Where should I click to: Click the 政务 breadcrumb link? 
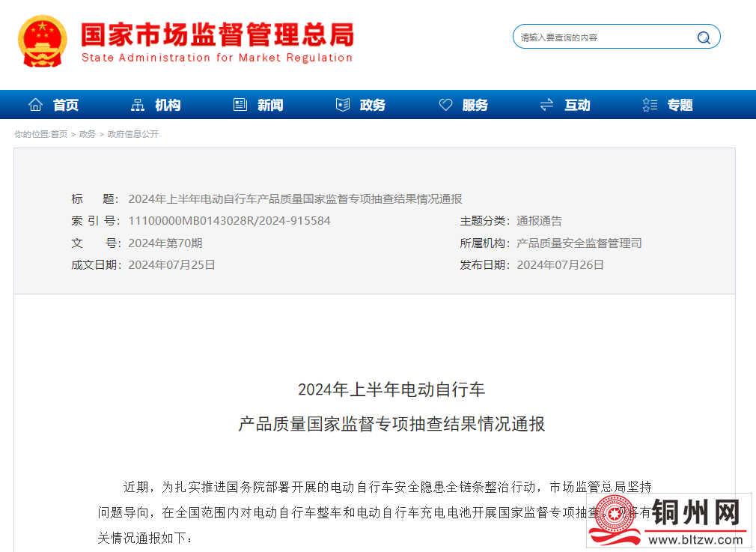[88, 134]
